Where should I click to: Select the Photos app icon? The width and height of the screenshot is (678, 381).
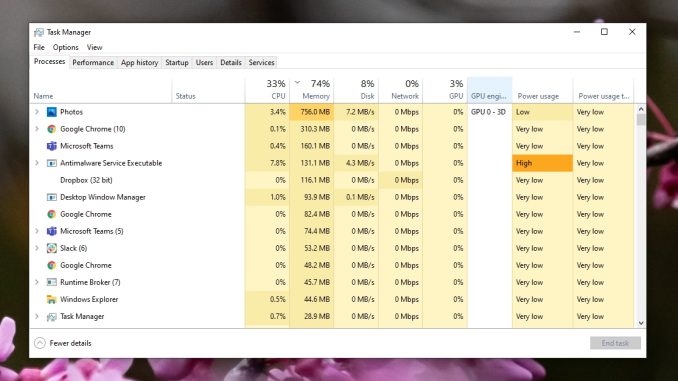pos(51,112)
